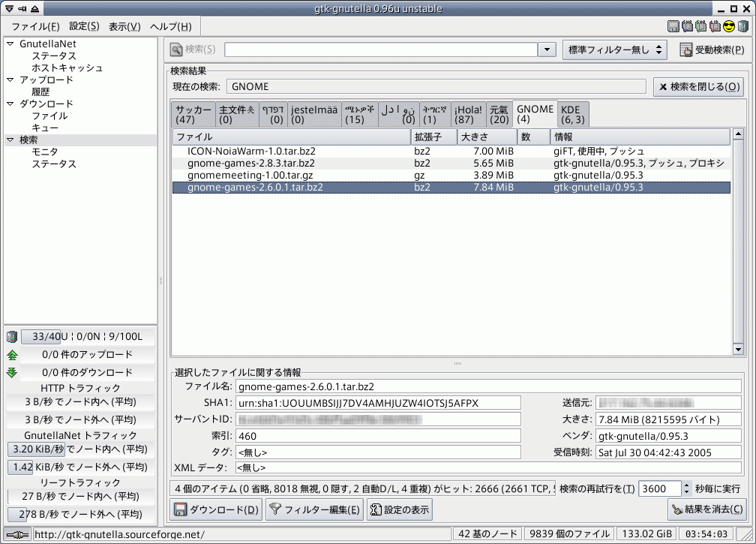This screenshot has width=756, height=544.
Task: Click the gray server tower icon at top right
Action: point(742,27)
